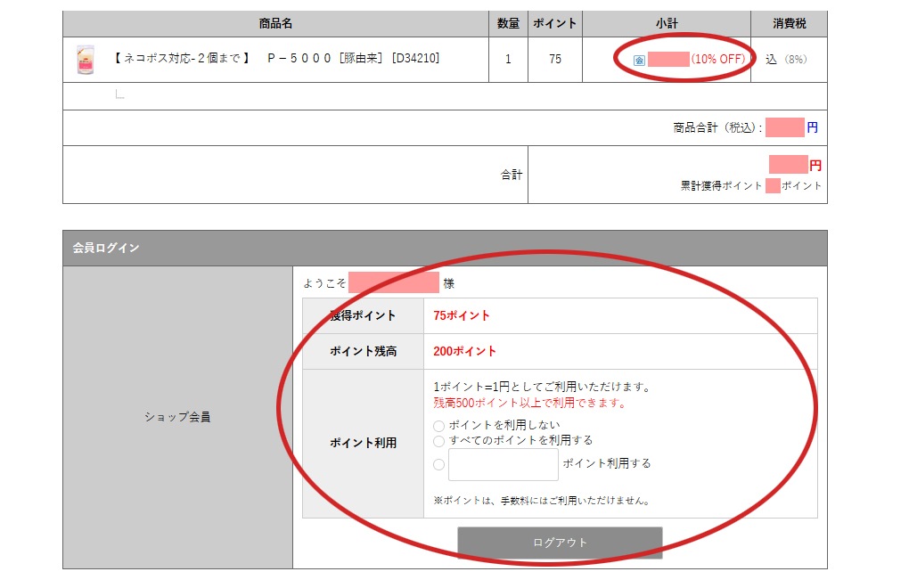Click the points amount input field
The width and height of the screenshot is (909, 588).
pos(503,464)
